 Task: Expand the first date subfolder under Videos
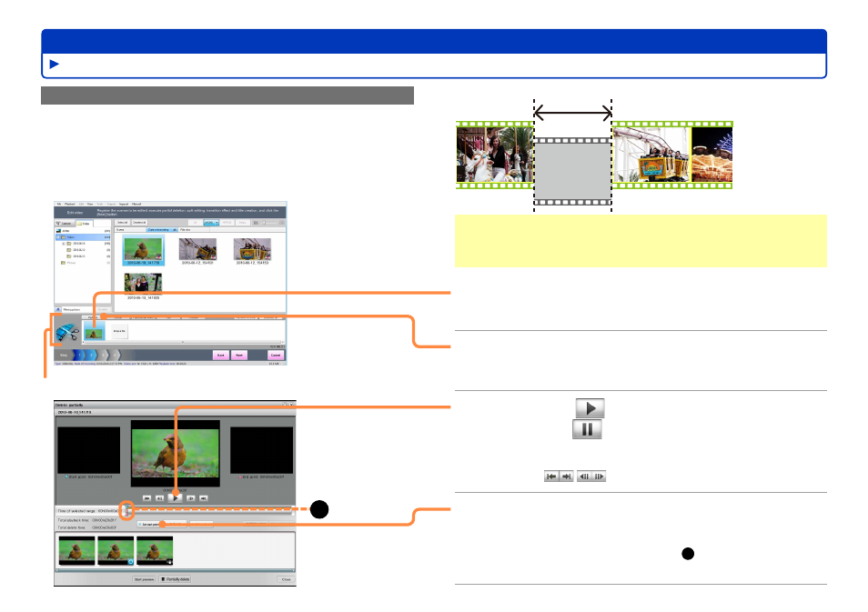point(63,244)
